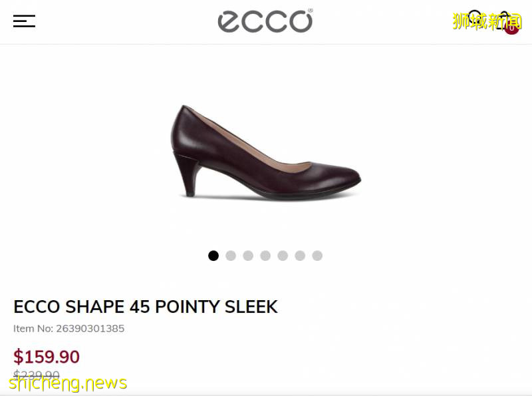Select the first carousel dot
532x396 pixels.
tap(213, 256)
